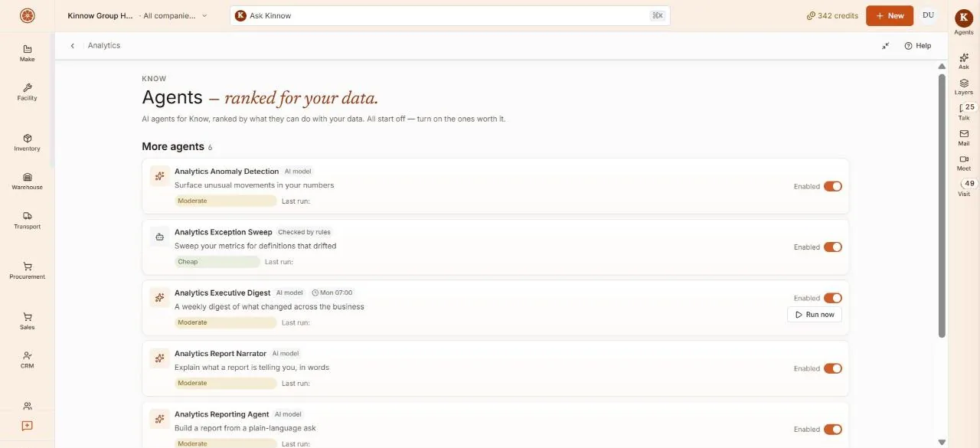
Task: Go to the Inventory module
Action: coord(27,142)
